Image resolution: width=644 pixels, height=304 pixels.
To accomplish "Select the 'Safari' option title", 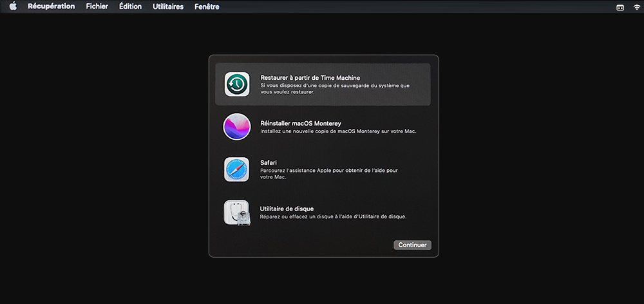I will 269,163.
